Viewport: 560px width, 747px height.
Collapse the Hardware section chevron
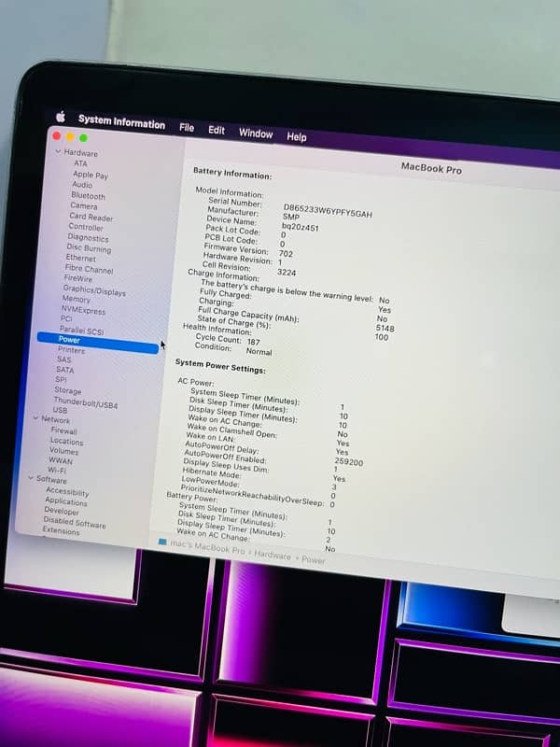point(58,151)
